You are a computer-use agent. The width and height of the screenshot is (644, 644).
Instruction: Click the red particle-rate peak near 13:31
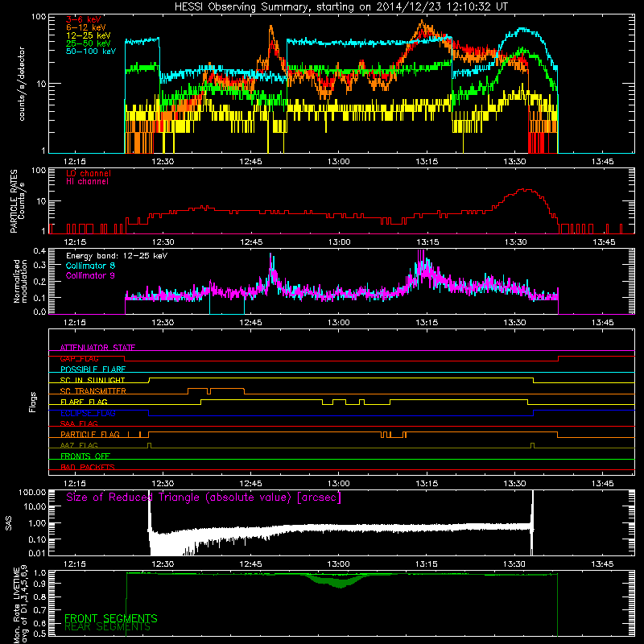click(x=524, y=190)
